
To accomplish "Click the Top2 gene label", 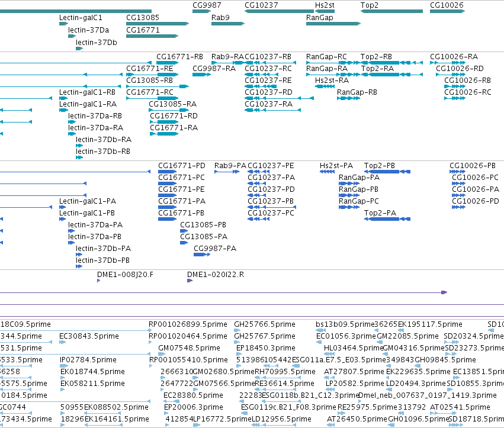I will pos(370,5).
